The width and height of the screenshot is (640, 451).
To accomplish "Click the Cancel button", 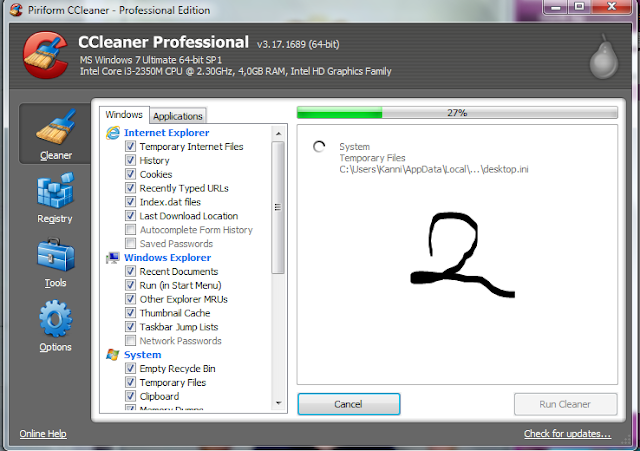I will [349, 404].
